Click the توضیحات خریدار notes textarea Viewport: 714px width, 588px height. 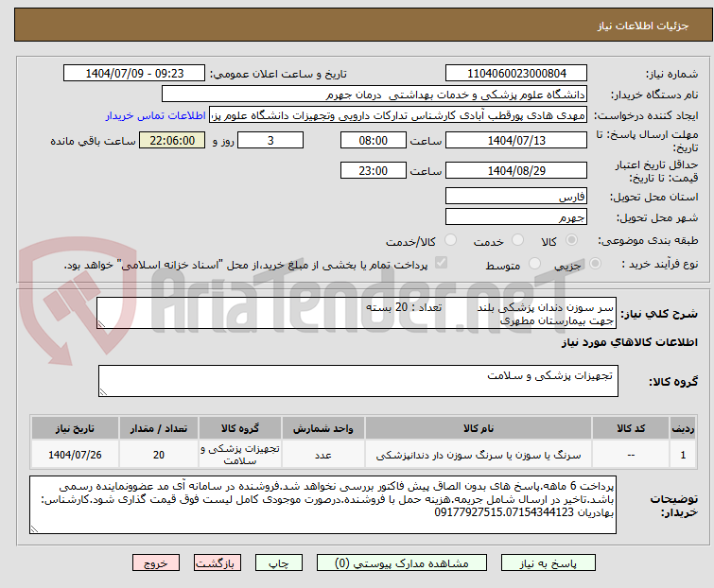click(322, 505)
